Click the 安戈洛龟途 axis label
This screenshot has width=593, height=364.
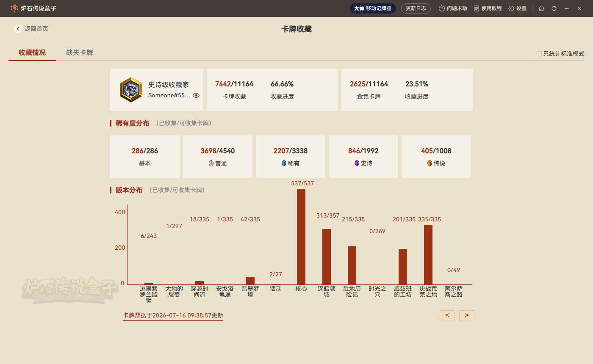tap(225, 292)
